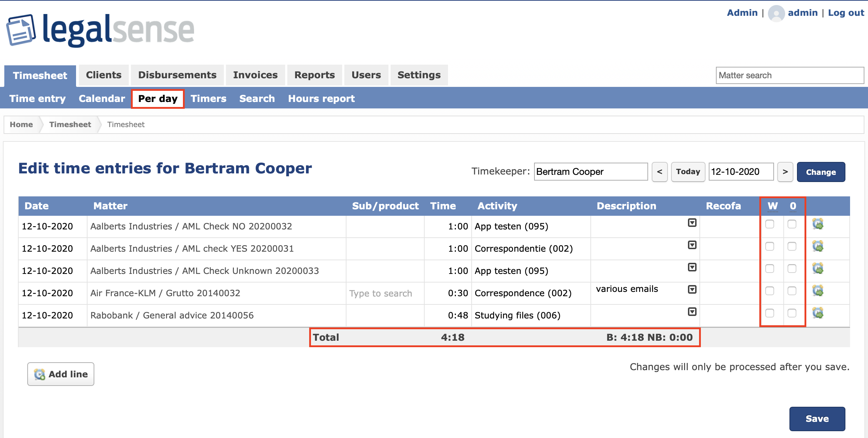This screenshot has height=438, width=868.
Task: Open the Settings tab
Action: point(419,75)
